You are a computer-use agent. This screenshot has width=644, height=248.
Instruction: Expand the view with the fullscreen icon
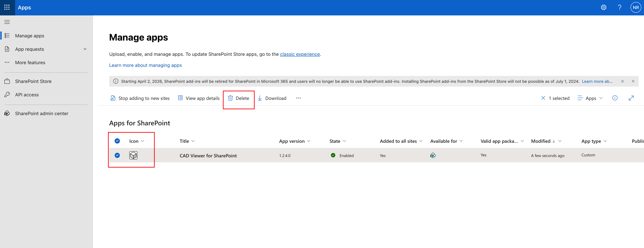coord(632,98)
